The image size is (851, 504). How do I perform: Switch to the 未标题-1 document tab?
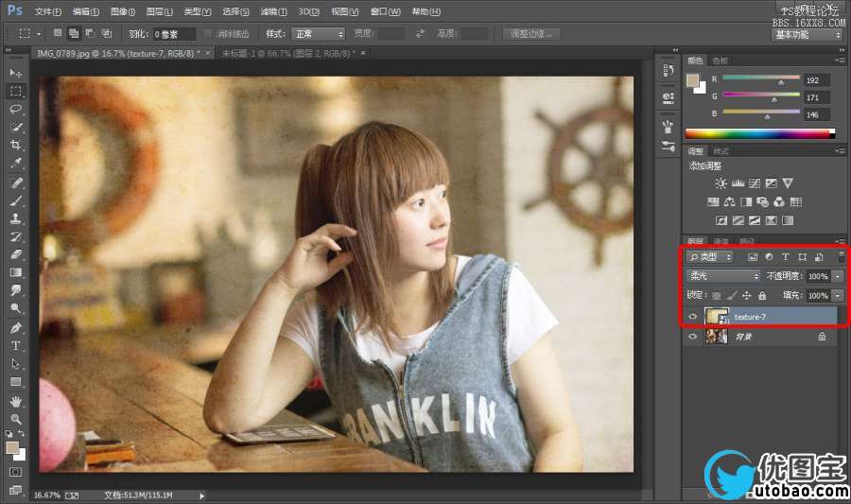click(x=289, y=53)
